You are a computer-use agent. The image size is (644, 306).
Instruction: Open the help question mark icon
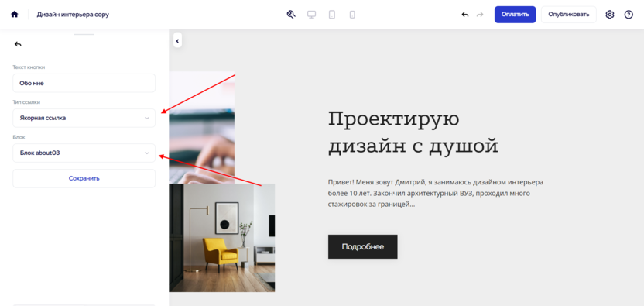(x=629, y=15)
